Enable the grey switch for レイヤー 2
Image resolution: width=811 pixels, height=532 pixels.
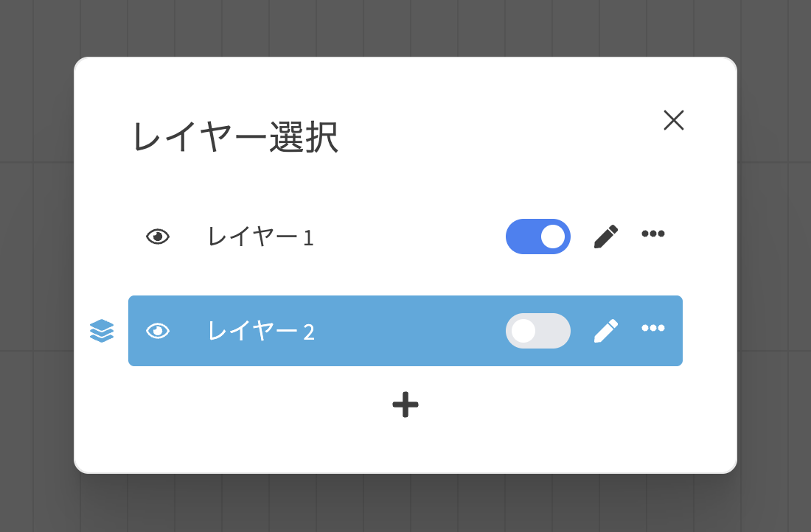pos(538,331)
